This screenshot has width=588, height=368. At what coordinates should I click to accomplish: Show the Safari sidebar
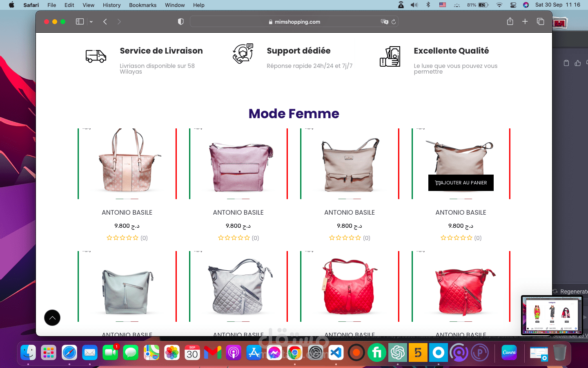tap(80, 22)
